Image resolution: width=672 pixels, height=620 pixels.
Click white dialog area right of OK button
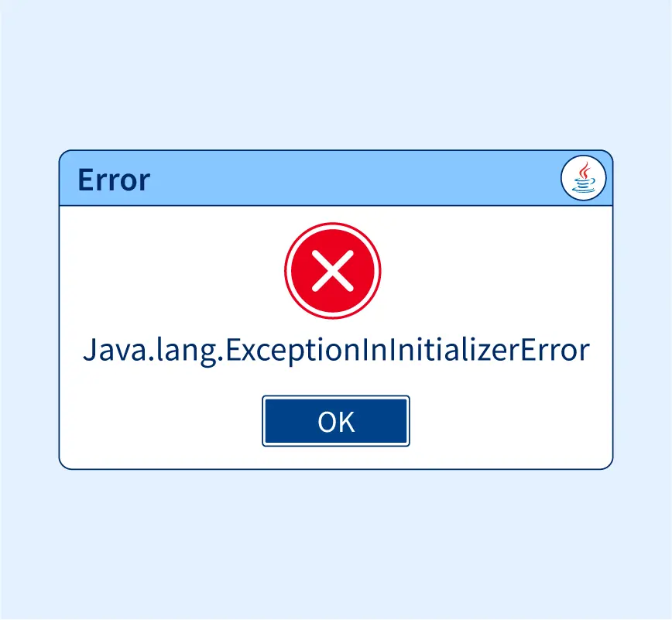(x=510, y=421)
